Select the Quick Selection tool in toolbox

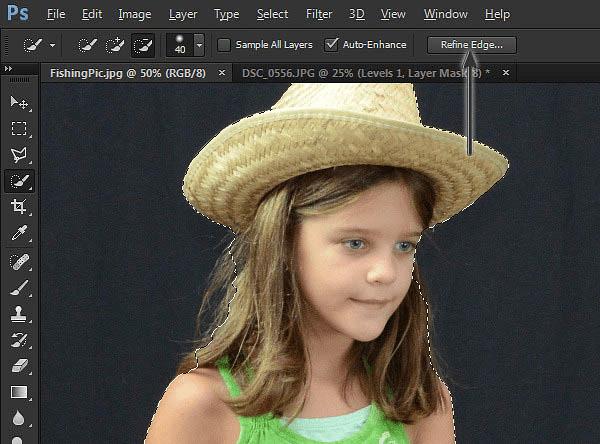(x=19, y=181)
